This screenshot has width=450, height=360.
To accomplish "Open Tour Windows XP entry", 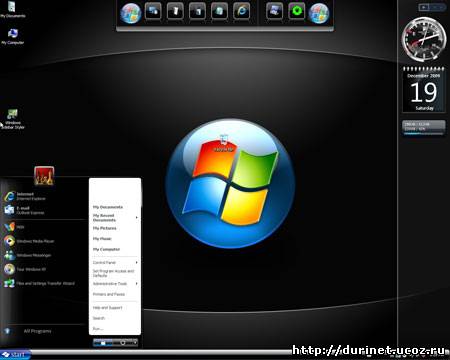I will click(x=25, y=269).
